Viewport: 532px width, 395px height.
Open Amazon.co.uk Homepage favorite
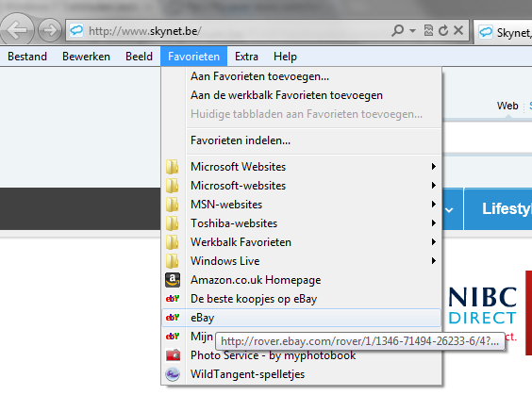[301, 280]
